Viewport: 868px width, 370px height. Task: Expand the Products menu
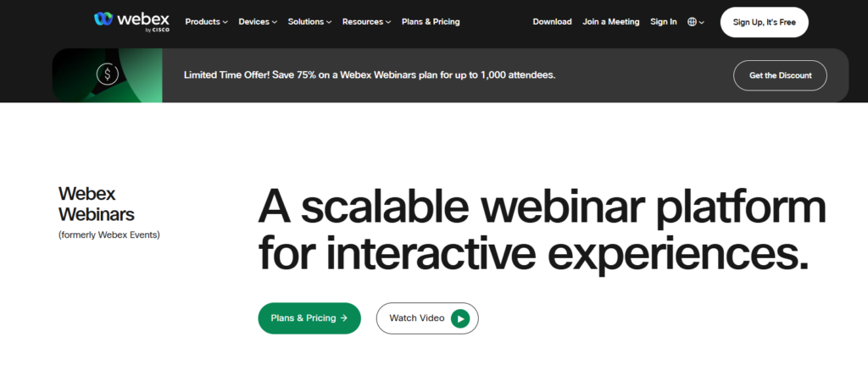[x=207, y=22]
